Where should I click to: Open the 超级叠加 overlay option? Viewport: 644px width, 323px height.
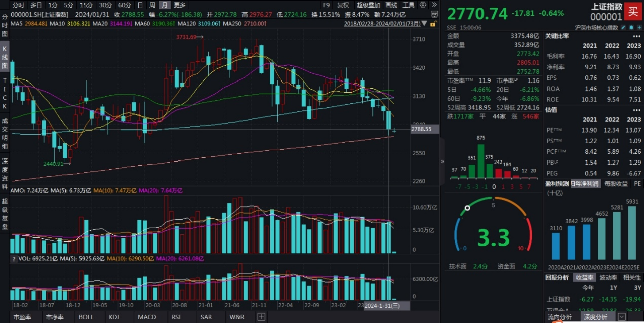point(368,5)
